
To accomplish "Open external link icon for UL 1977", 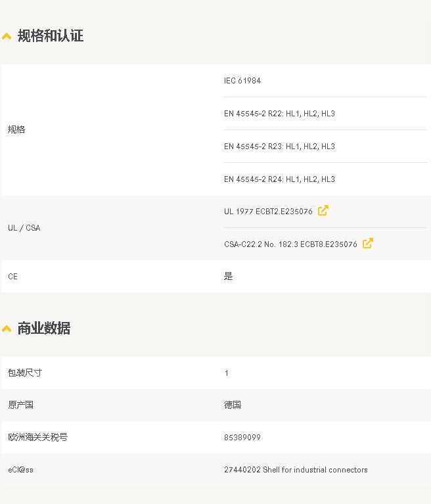I will click(x=323, y=210).
